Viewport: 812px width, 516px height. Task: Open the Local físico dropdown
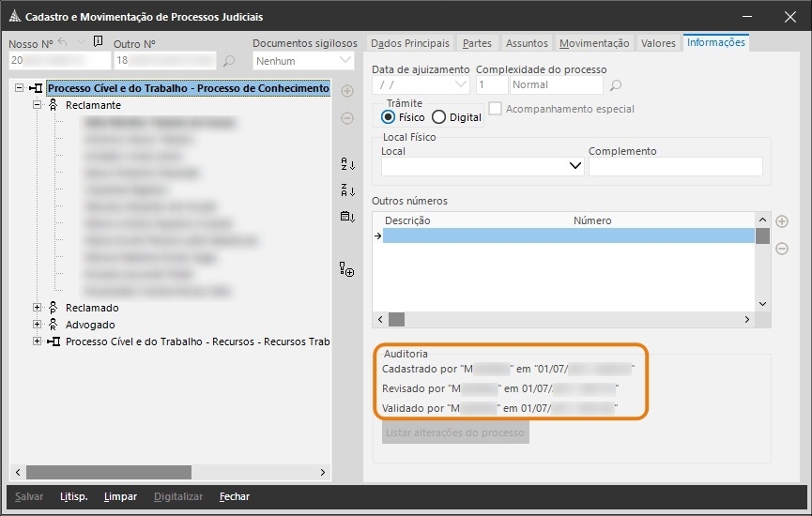(x=575, y=167)
